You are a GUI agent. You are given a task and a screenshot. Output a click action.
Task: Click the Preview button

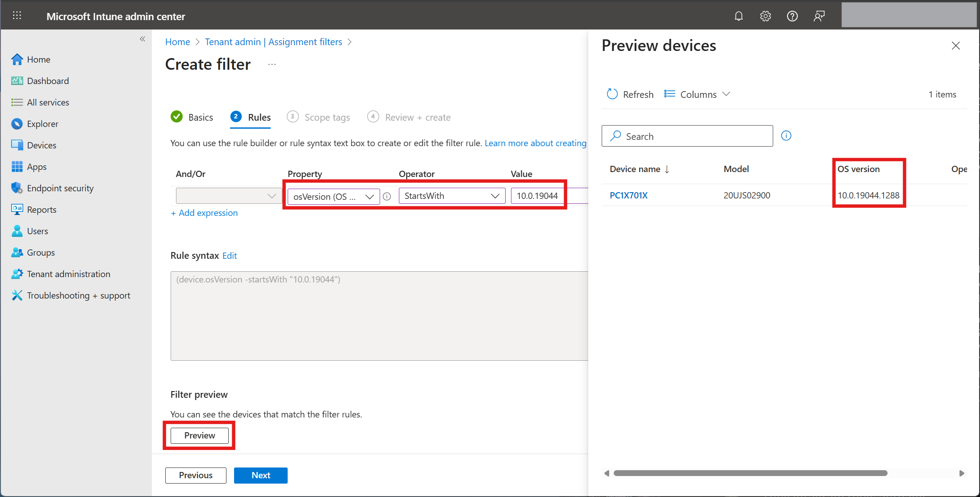200,435
